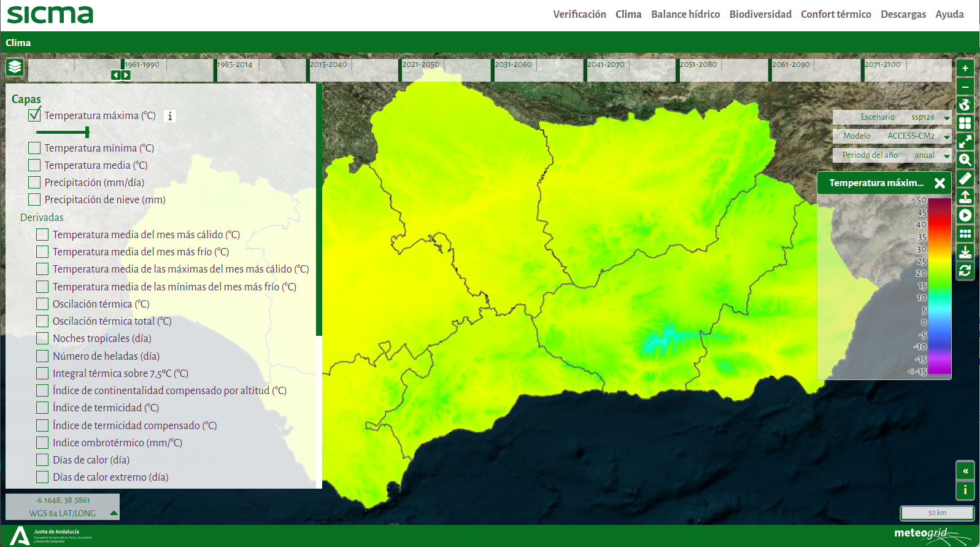Click the refresh arrows icon
The width and height of the screenshot is (980, 547).
pyautogui.click(x=965, y=271)
